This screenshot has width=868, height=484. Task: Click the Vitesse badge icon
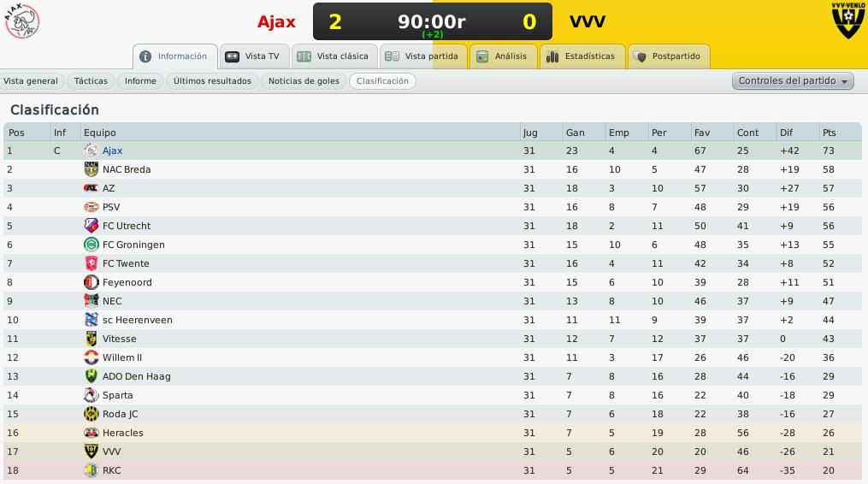[x=91, y=339]
